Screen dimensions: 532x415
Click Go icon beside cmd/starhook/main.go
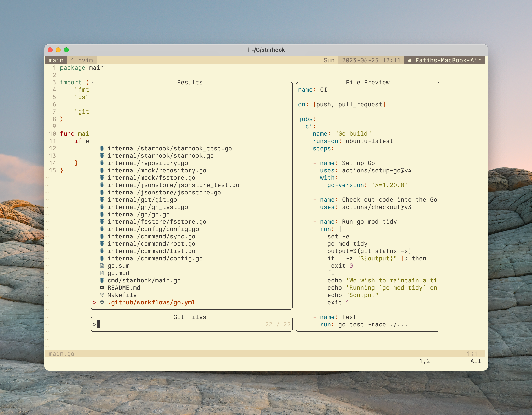[x=102, y=280]
